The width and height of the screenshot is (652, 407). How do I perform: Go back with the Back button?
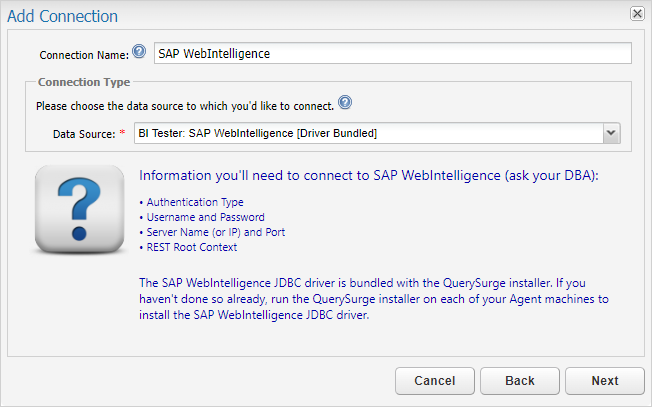[x=520, y=381]
